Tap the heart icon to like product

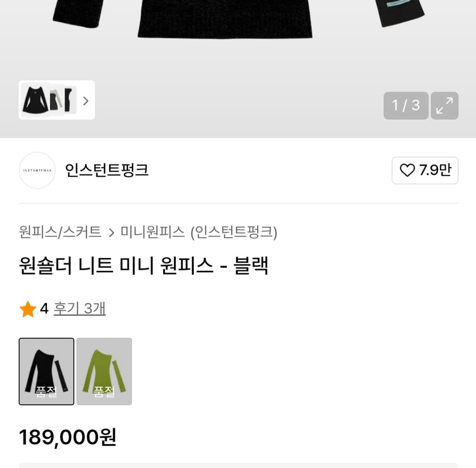pos(407,171)
